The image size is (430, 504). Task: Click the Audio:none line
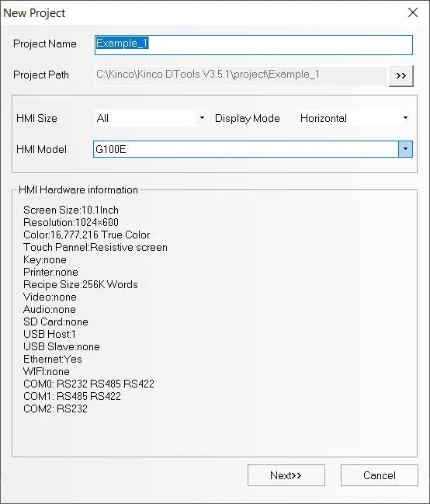tap(50, 310)
